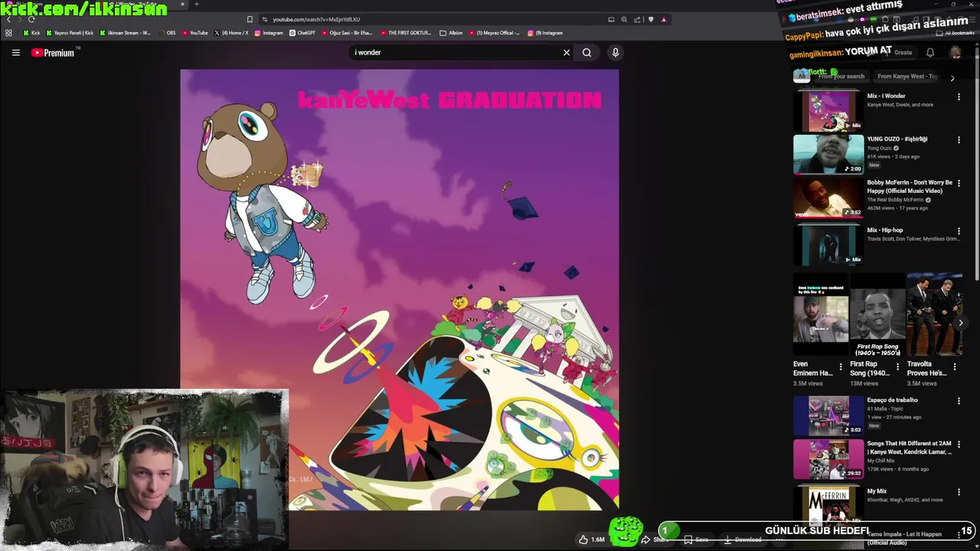The width and height of the screenshot is (980, 551).
Task: Click the Graduation album video player
Action: (x=400, y=290)
